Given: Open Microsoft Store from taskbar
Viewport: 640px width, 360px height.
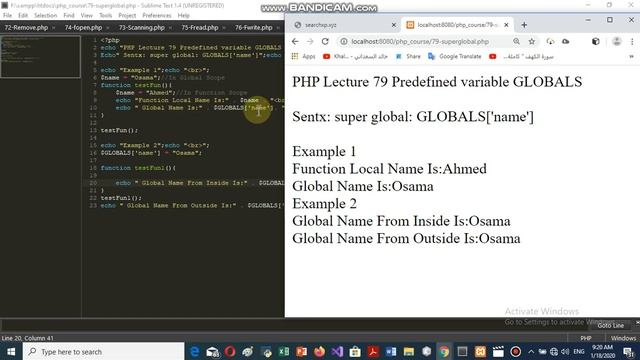Looking at the screenshot, I should 355,351.
